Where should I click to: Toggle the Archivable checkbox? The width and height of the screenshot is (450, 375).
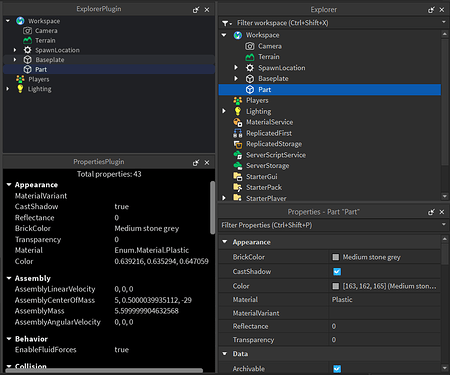(x=337, y=368)
